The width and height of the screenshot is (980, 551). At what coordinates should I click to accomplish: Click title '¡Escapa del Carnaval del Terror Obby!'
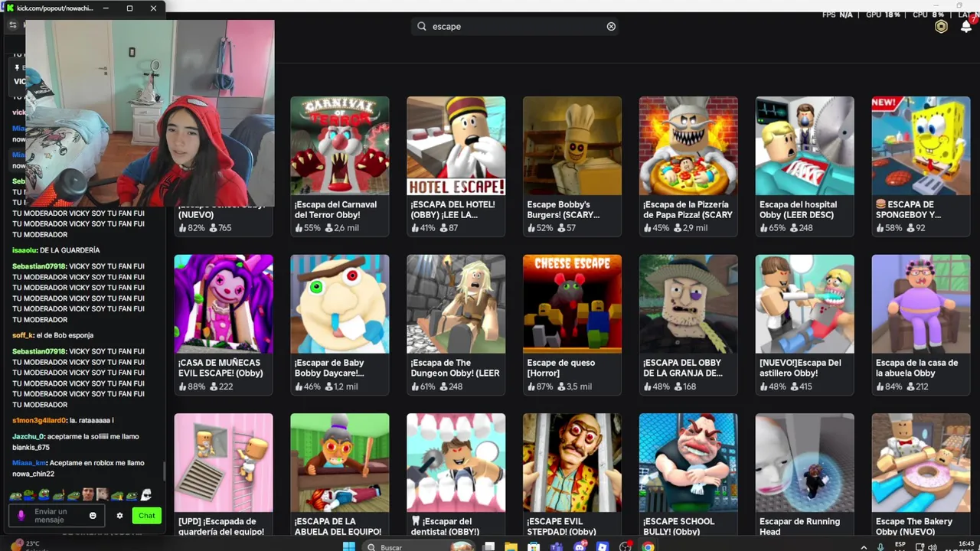click(335, 210)
